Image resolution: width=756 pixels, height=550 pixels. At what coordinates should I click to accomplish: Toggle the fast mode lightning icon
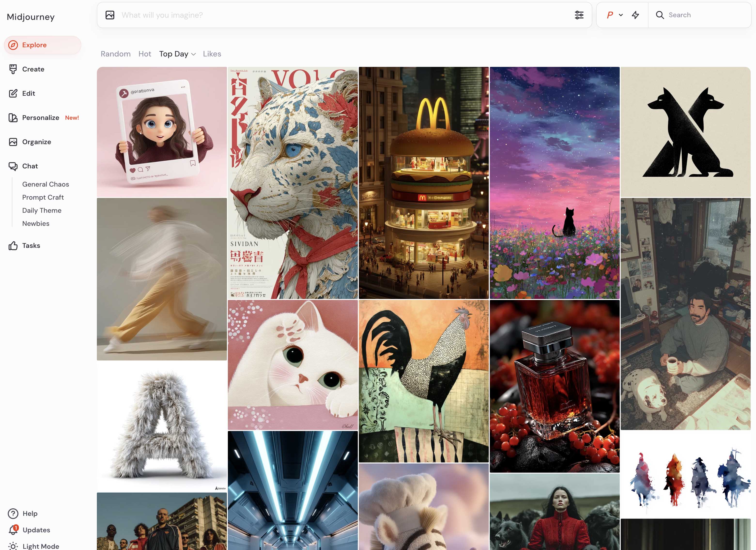636,15
